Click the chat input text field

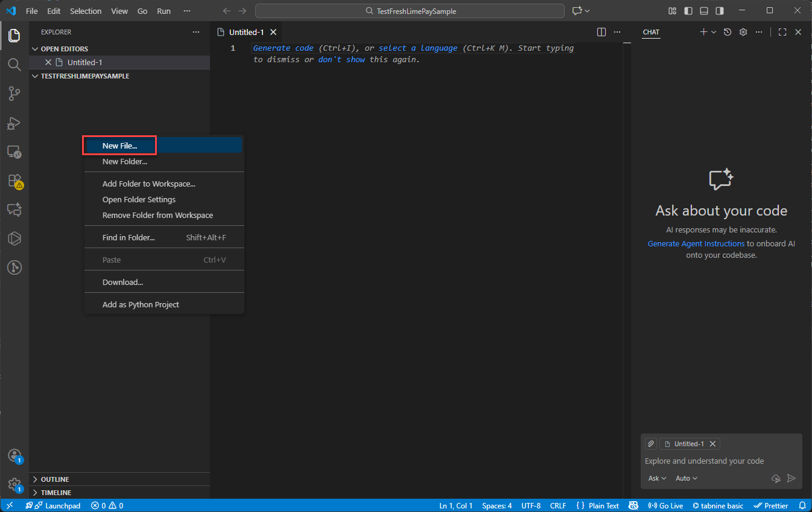718,461
